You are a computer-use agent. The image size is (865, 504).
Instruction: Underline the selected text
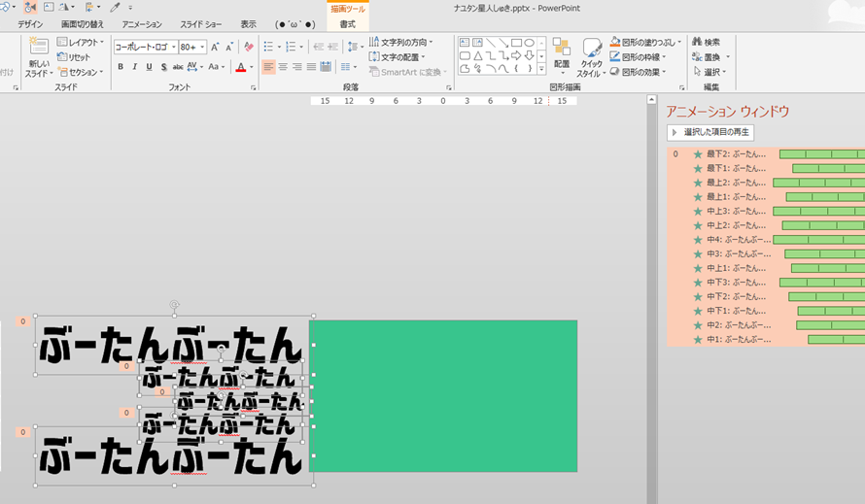pyautogui.click(x=149, y=67)
